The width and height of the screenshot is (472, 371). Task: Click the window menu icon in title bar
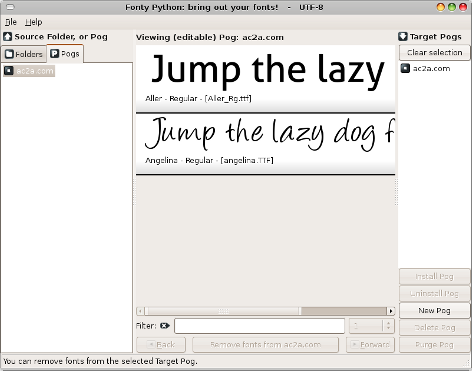[10, 7]
